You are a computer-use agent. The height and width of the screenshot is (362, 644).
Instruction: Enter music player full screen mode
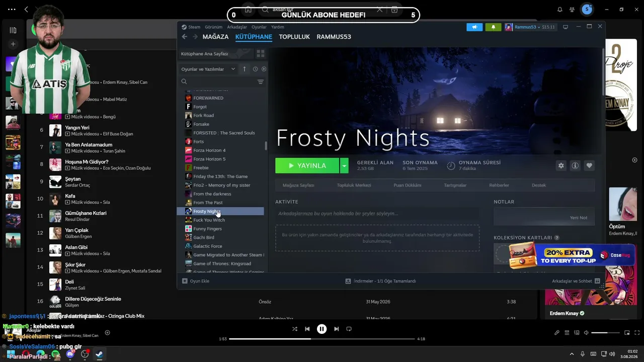click(x=636, y=332)
